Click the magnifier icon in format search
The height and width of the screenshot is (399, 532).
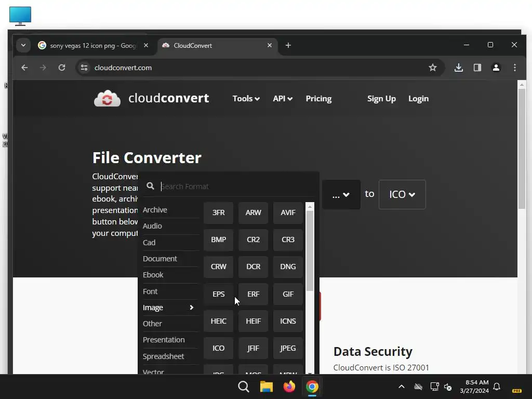click(x=150, y=186)
